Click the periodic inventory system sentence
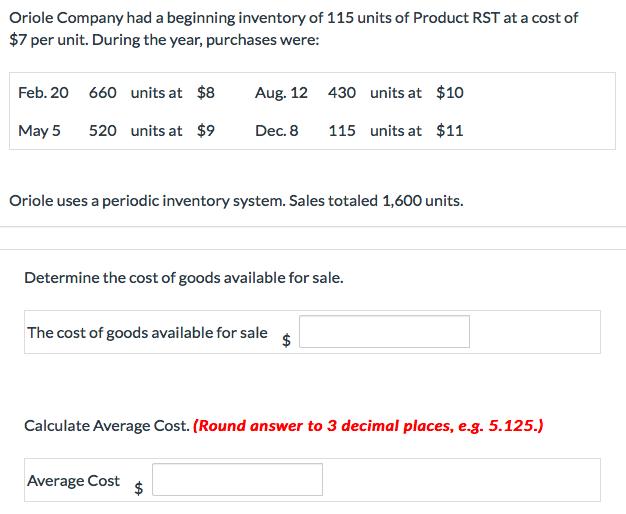The width and height of the screenshot is (626, 514). click(x=236, y=201)
